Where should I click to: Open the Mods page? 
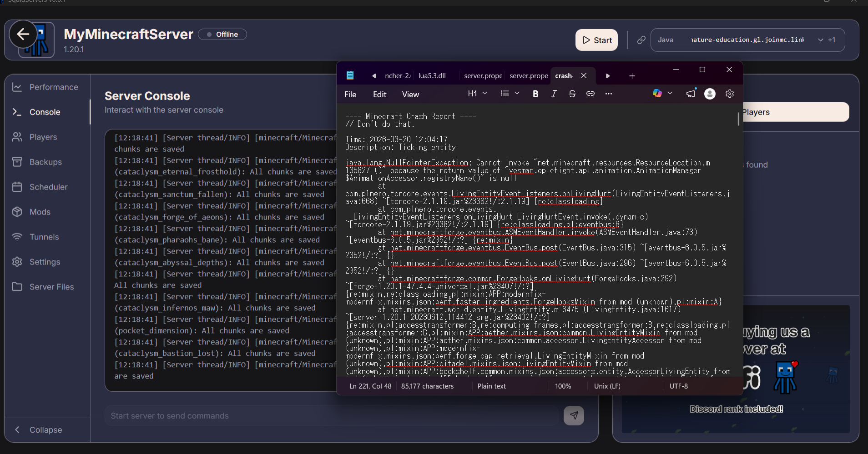(47, 212)
